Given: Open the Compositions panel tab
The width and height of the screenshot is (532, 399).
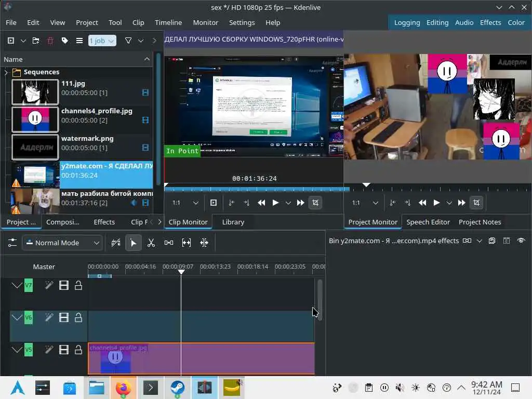Looking at the screenshot, I should pos(63,222).
